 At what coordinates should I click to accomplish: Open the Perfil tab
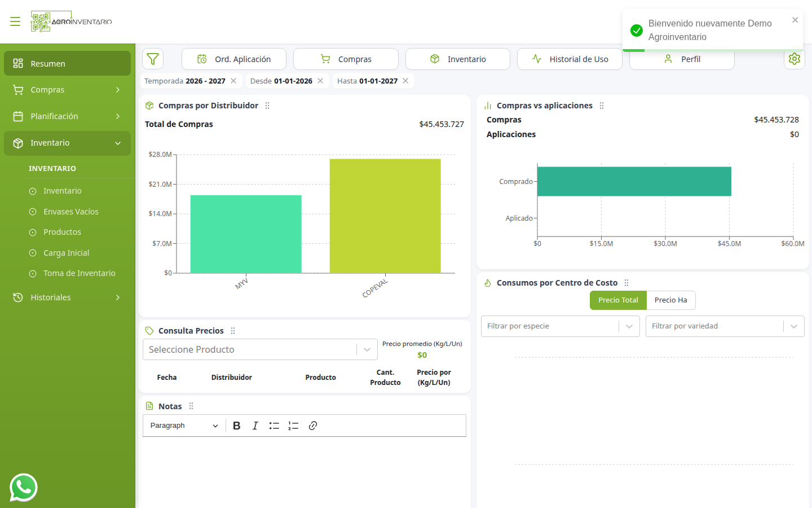point(682,60)
